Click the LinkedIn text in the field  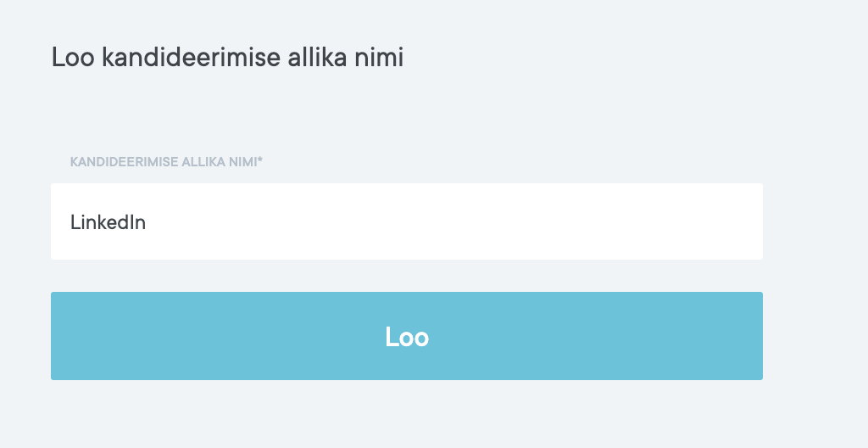pos(108,222)
